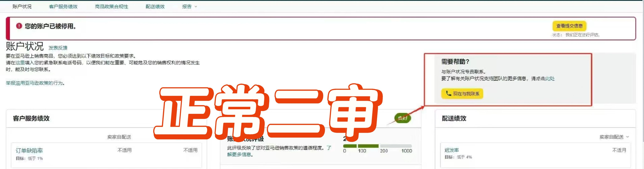This screenshot has width=644, height=169.
Task: Open the 订单缺陷率 metric link
Action: [29, 151]
